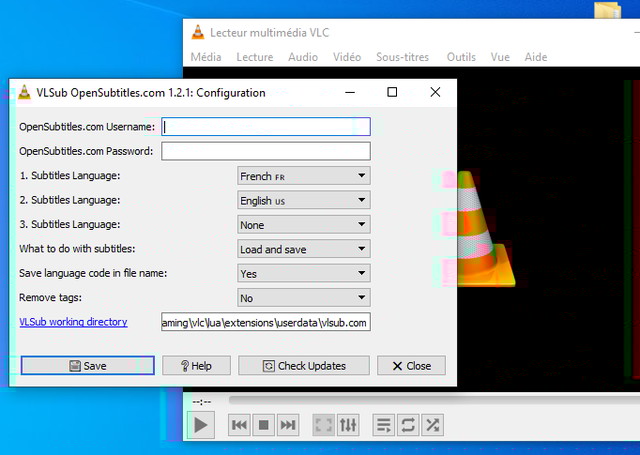640x455 pixels.
Task: Open the extended settings equalizer icon
Action: tap(348, 425)
